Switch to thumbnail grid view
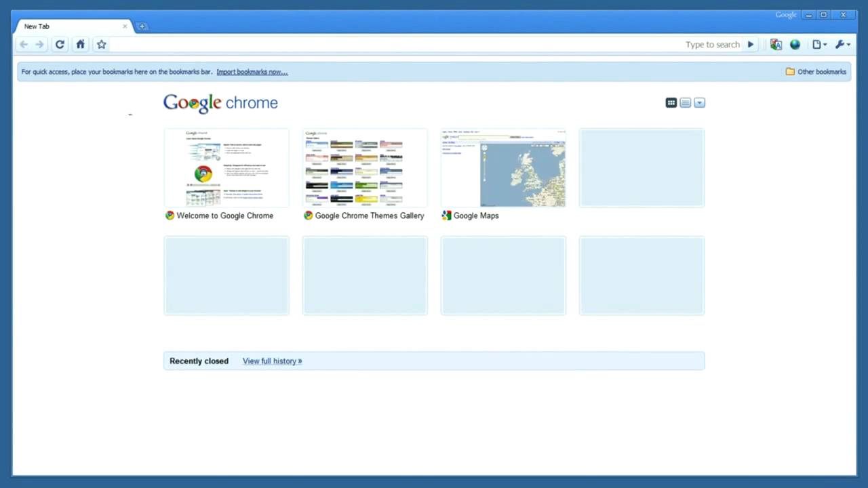Screen dimensions: 868x488 671,103
